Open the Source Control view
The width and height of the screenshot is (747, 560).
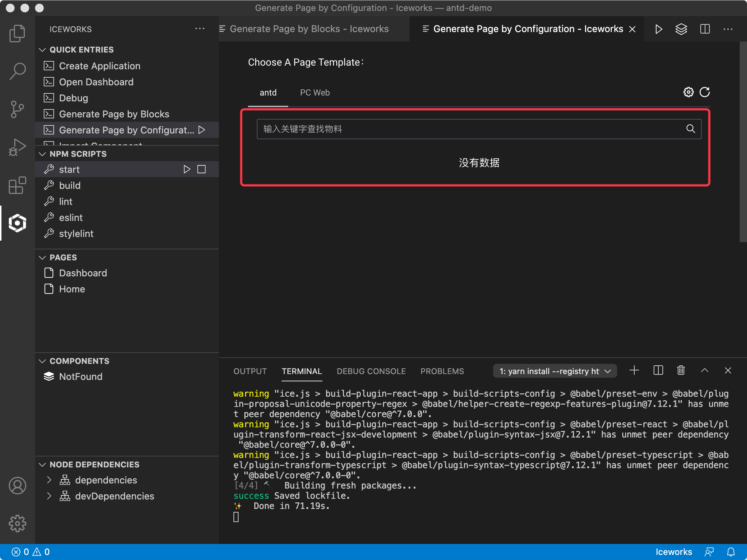pos(17,109)
